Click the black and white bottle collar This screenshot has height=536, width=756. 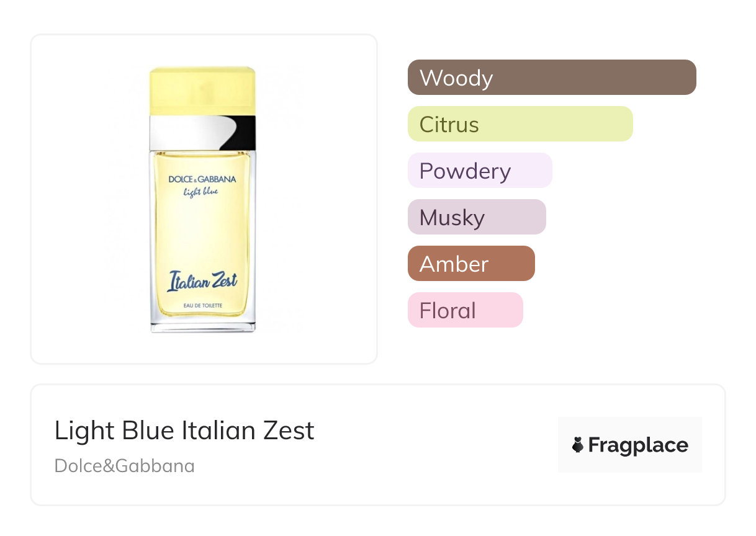202,132
